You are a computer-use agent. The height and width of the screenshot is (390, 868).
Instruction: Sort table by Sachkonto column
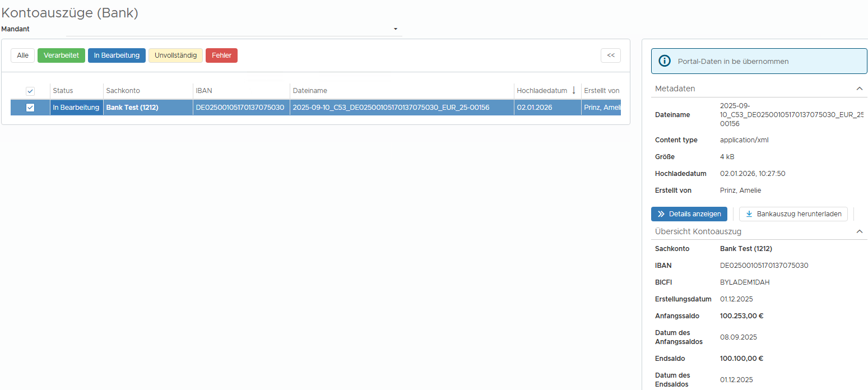click(x=123, y=91)
